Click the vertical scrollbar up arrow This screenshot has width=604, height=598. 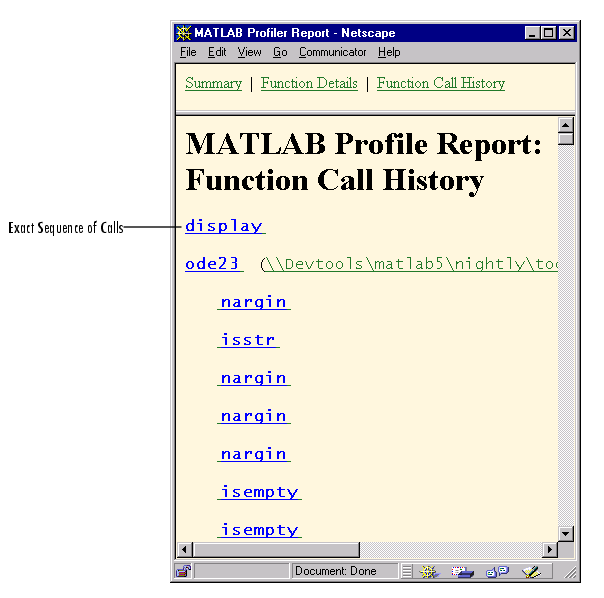click(x=565, y=125)
